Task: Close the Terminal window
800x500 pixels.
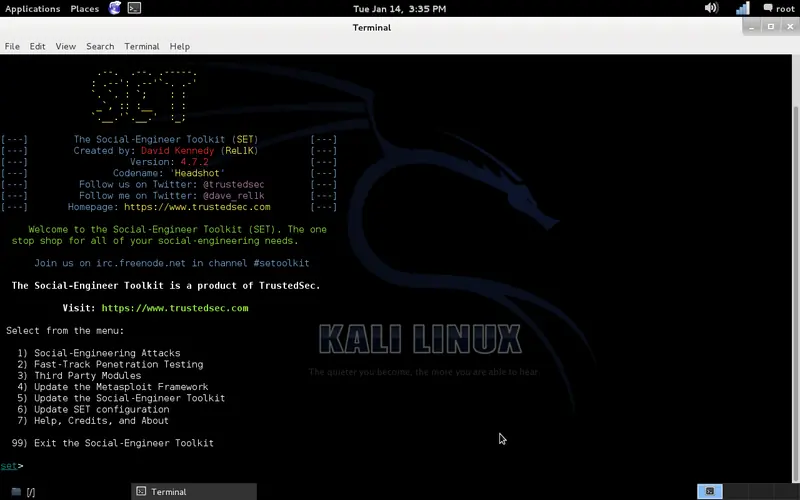Action: tap(790, 27)
